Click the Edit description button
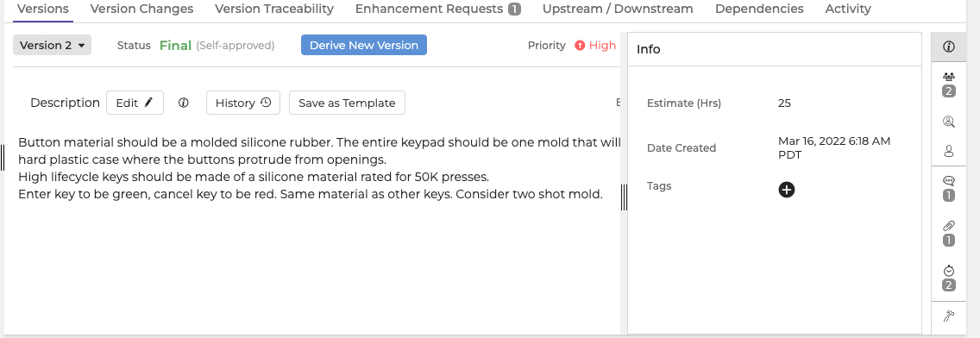The width and height of the screenshot is (980, 338). 135,103
